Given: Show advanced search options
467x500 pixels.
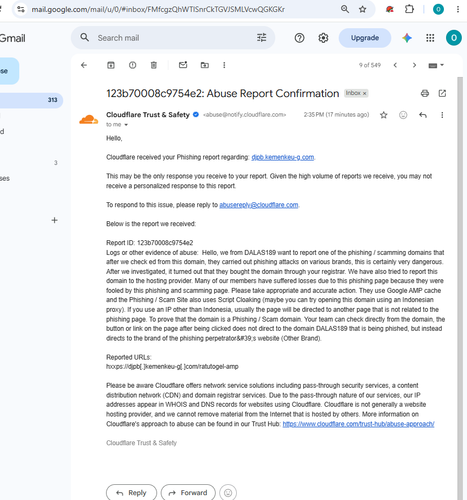Looking at the screenshot, I should [262, 38].
